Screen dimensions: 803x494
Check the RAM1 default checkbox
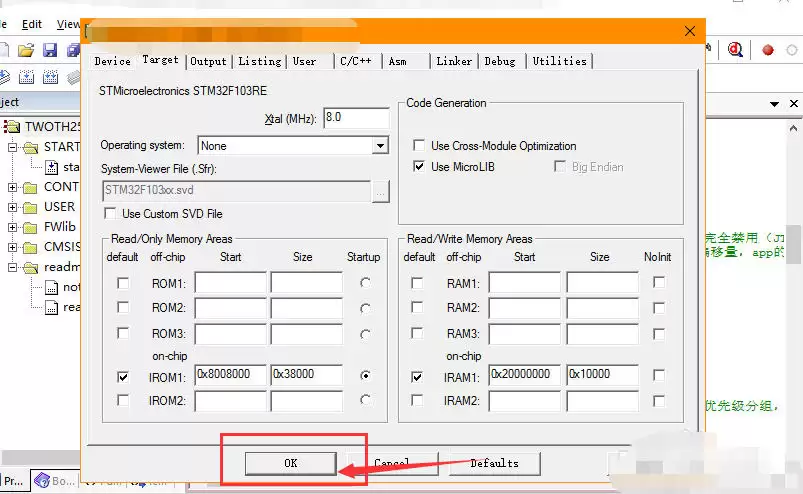click(x=417, y=283)
